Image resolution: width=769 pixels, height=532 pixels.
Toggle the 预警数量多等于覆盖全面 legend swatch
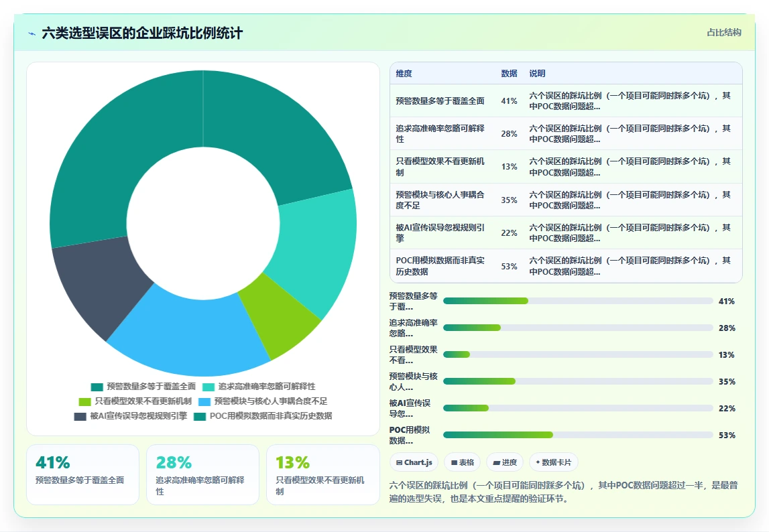97,387
